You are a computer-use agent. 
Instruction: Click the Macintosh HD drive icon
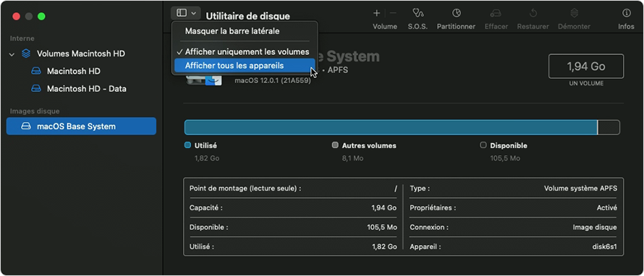pos(36,71)
